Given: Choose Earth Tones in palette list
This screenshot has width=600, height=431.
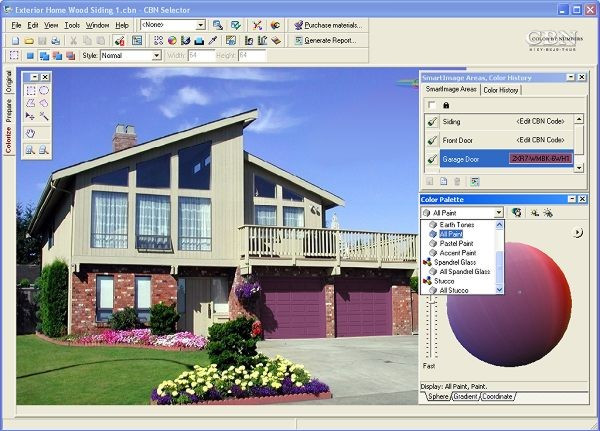Looking at the screenshot, I should pos(457,225).
